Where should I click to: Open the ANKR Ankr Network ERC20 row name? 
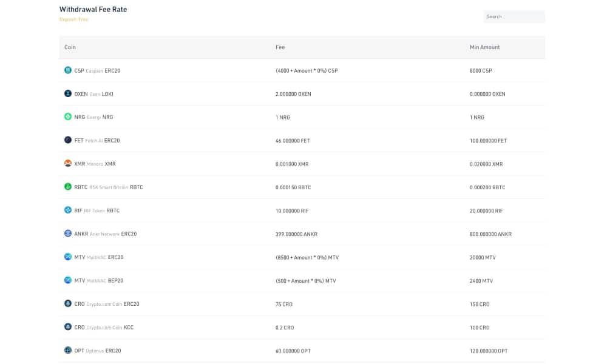(105, 234)
